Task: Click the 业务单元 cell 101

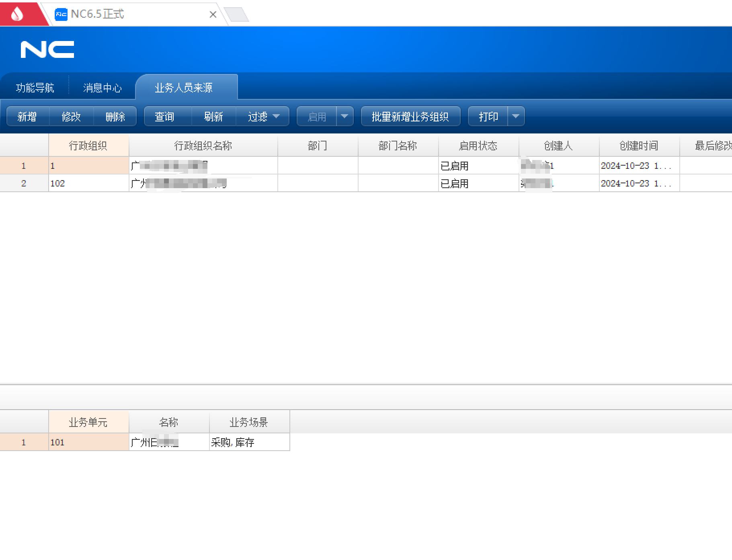Action: click(88, 442)
